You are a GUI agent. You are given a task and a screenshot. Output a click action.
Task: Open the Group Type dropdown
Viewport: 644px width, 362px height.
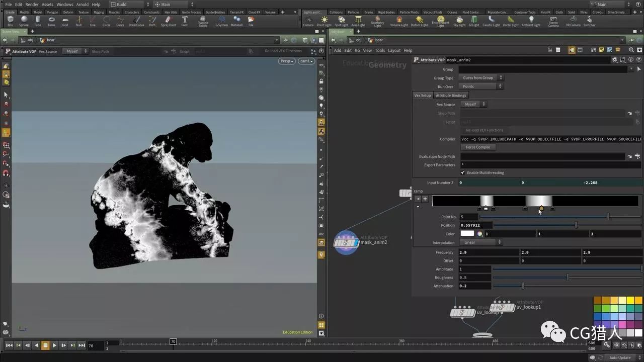pos(481,78)
